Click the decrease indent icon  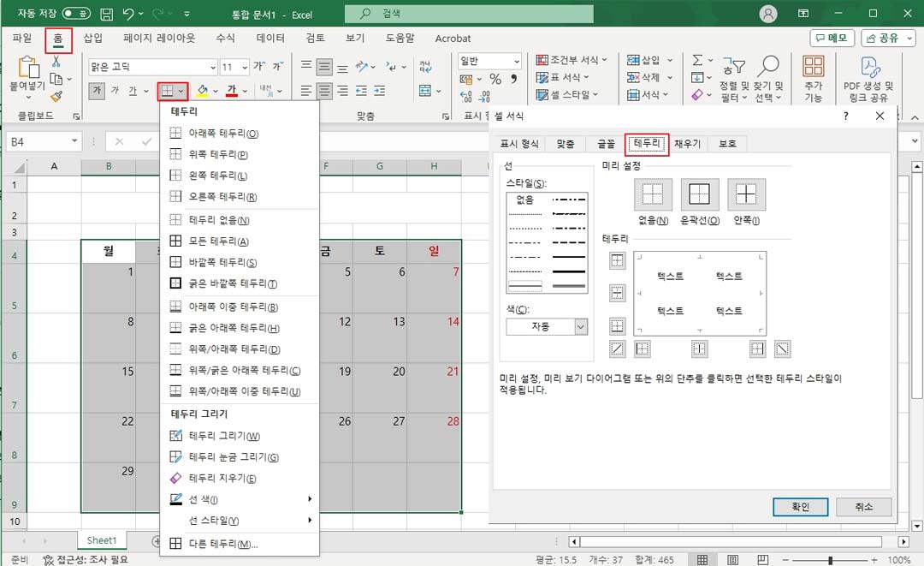point(361,91)
